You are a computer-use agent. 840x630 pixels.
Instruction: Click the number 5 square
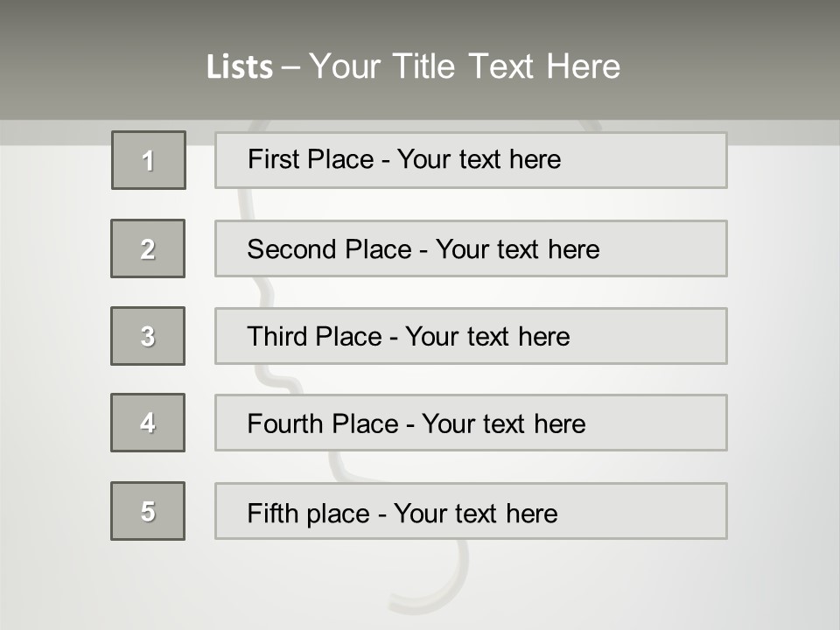(148, 511)
